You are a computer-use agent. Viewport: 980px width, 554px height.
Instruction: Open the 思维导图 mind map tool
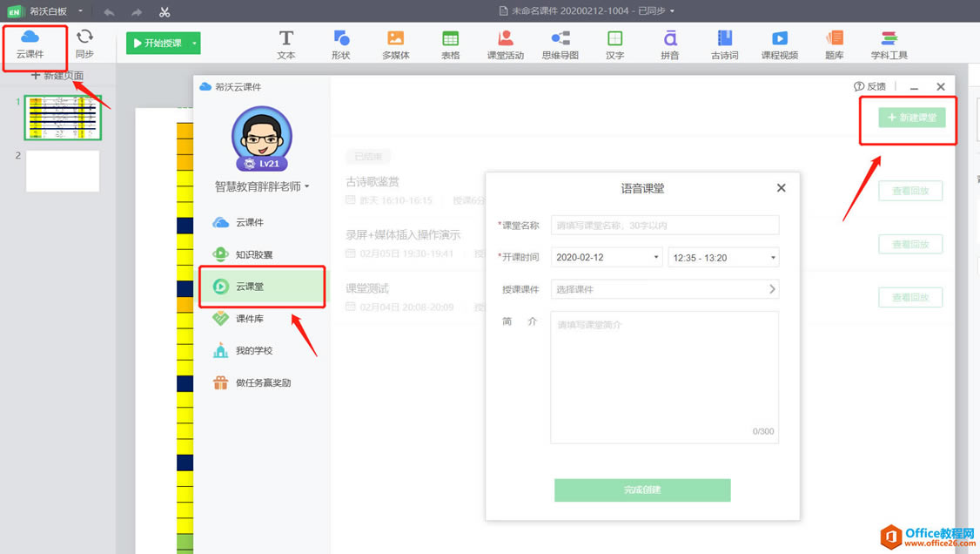pos(560,45)
